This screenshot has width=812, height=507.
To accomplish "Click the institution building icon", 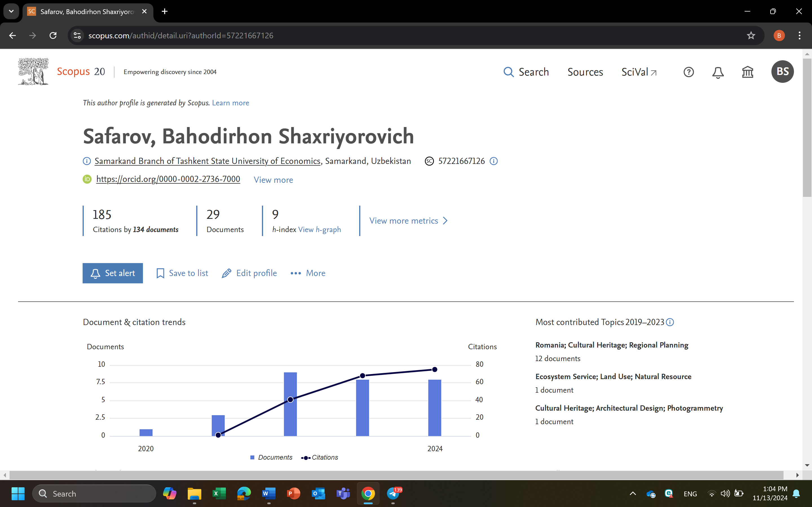I will 747,72.
